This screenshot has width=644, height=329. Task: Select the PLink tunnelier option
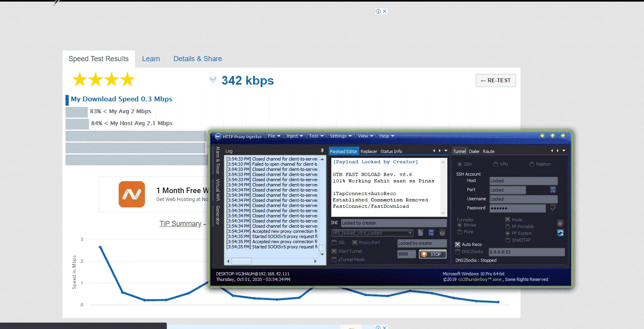pyautogui.click(x=459, y=232)
